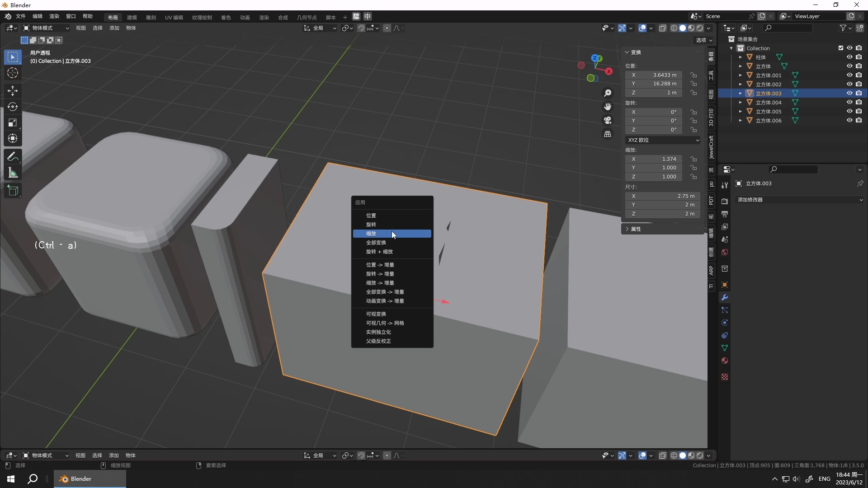The height and width of the screenshot is (488, 868).
Task: Open the XYZ 欧拉 rotation mode dropdown
Action: pos(663,140)
